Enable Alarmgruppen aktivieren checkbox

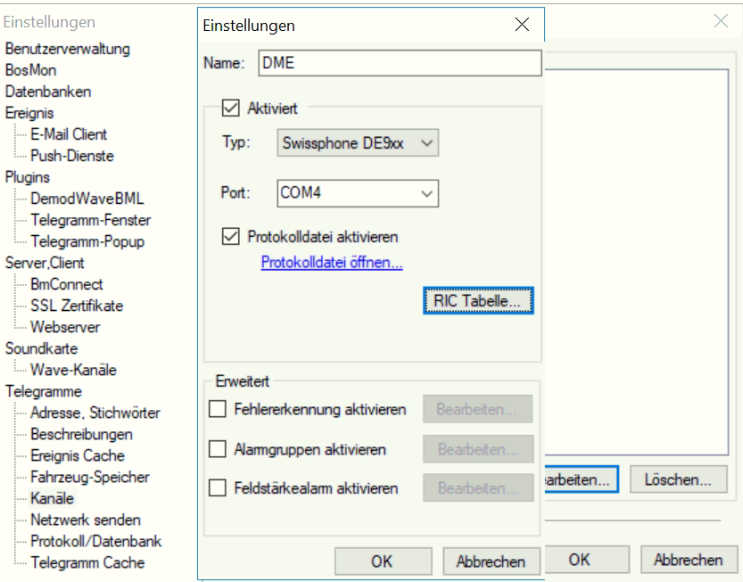pyautogui.click(x=217, y=449)
